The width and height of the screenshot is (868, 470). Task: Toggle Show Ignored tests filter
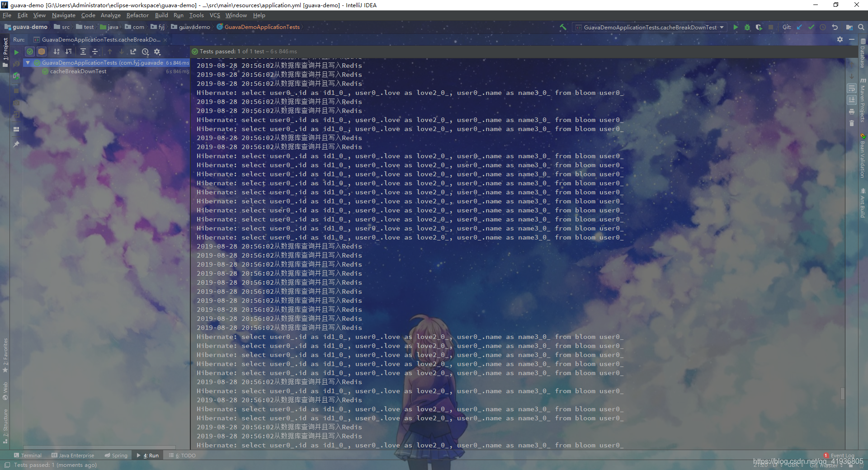42,52
